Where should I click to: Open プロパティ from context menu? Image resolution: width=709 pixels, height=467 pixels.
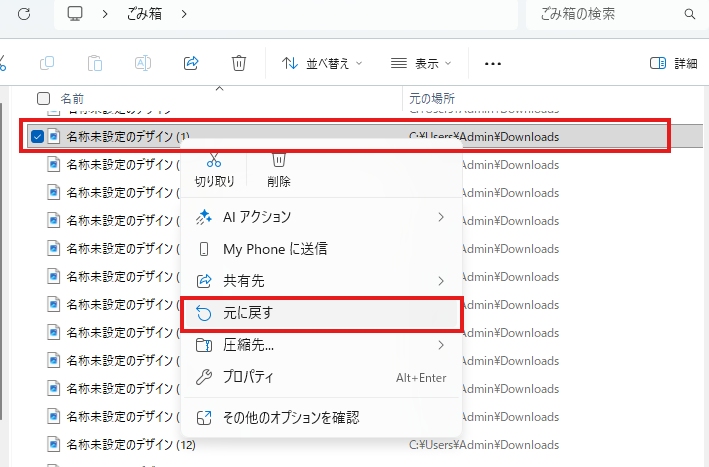coord(321,377)
